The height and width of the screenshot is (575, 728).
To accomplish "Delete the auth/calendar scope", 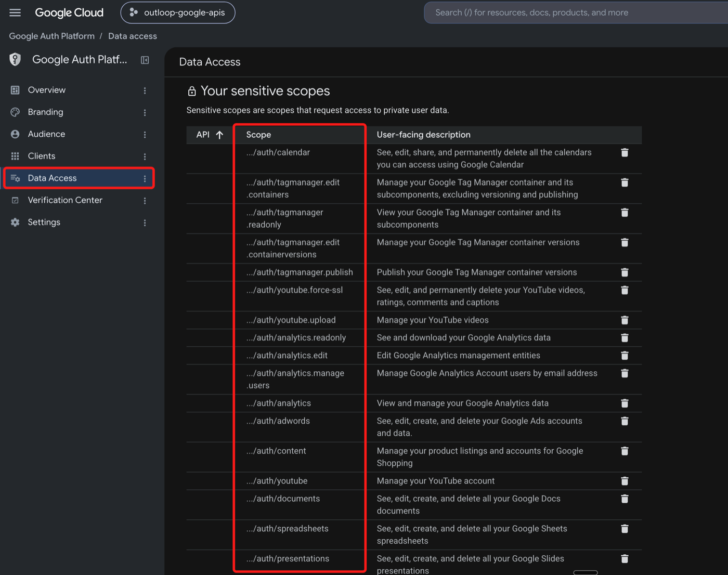I will click(x=625, y=152).
